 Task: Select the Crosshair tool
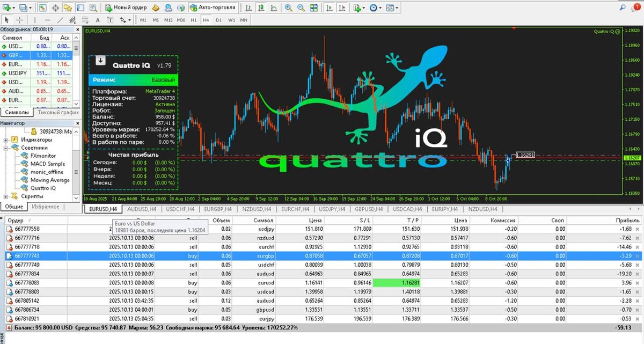click(x=20, y=20)
